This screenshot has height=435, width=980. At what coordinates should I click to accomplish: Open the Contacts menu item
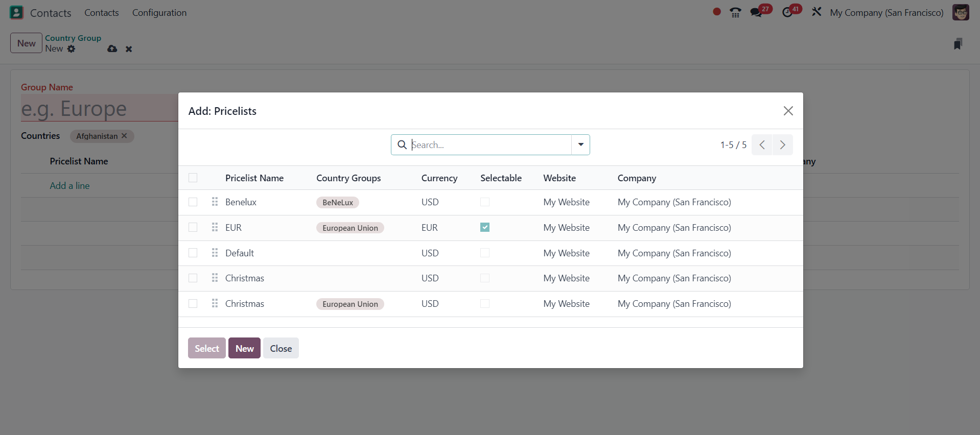pos(101,13)
